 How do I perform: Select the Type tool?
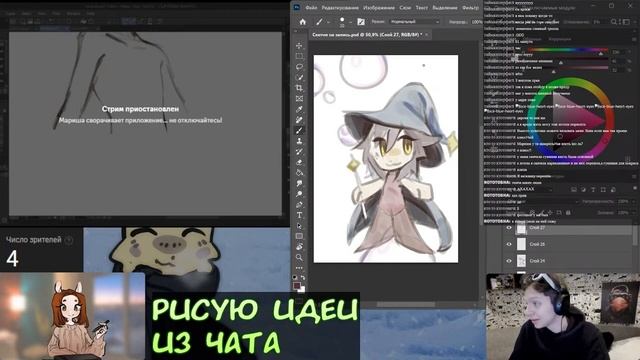pos(299,215)
